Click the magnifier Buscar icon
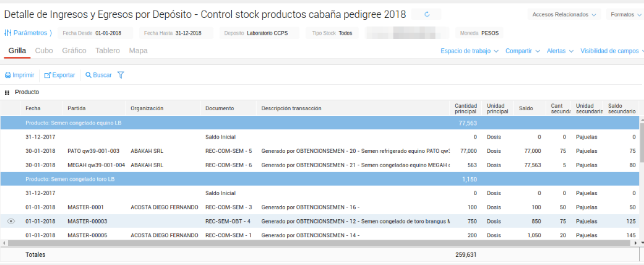This screenshot has height=265, width=644. pyautogui.click(x=88, y=75)
